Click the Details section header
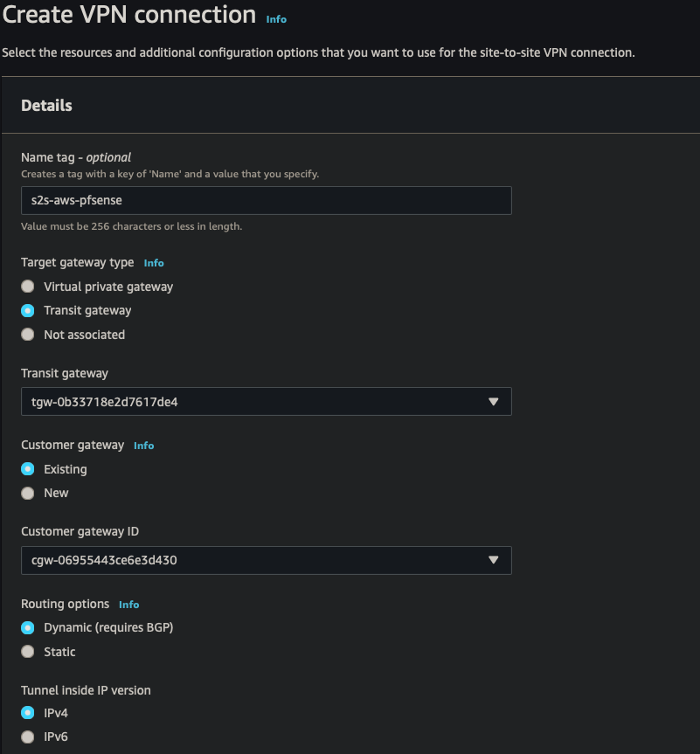Image resolution: width=700 pixels, height=754 pixels. click(46, 105)
